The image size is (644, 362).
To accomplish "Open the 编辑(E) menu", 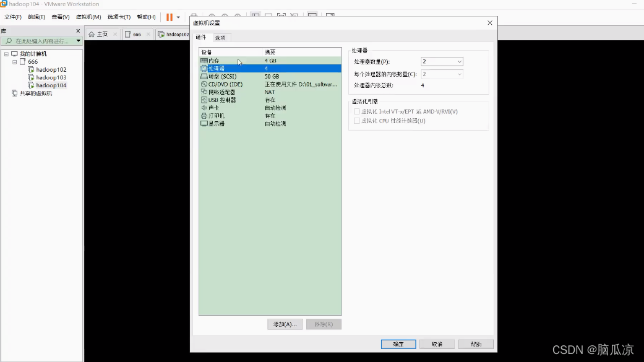I will [36, 17].
